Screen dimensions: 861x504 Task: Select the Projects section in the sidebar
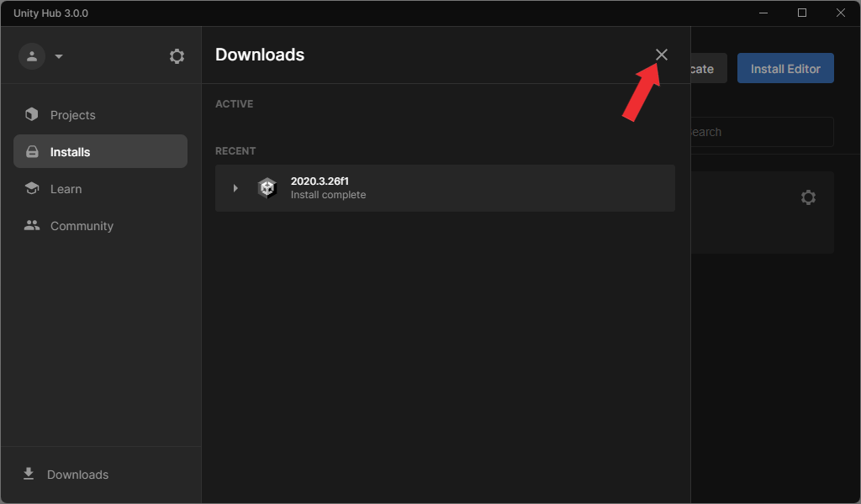coord(72,114)
